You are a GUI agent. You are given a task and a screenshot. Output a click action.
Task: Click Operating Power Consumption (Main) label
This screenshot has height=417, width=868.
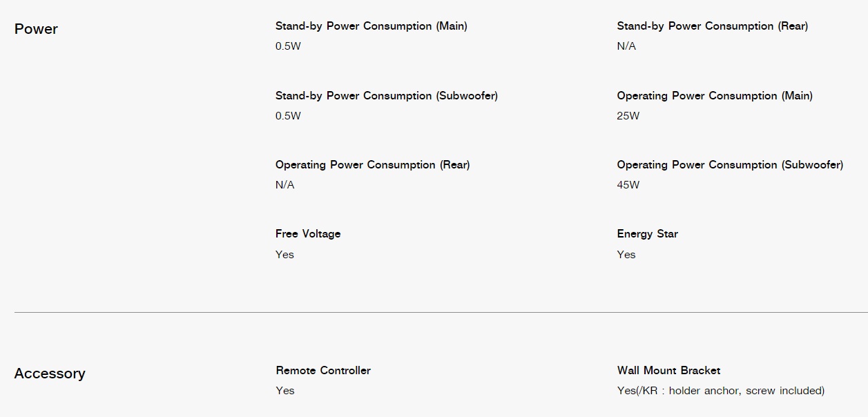[x=715, y=96]
